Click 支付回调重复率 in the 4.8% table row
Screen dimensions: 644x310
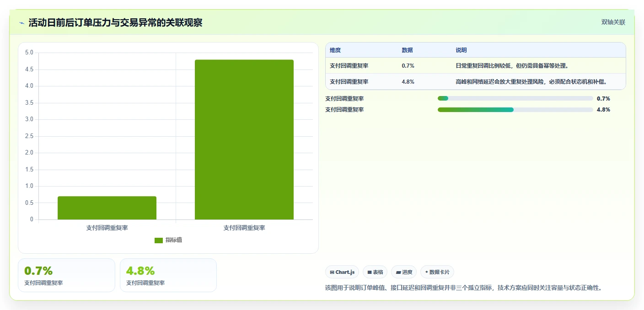coord(349,82)
